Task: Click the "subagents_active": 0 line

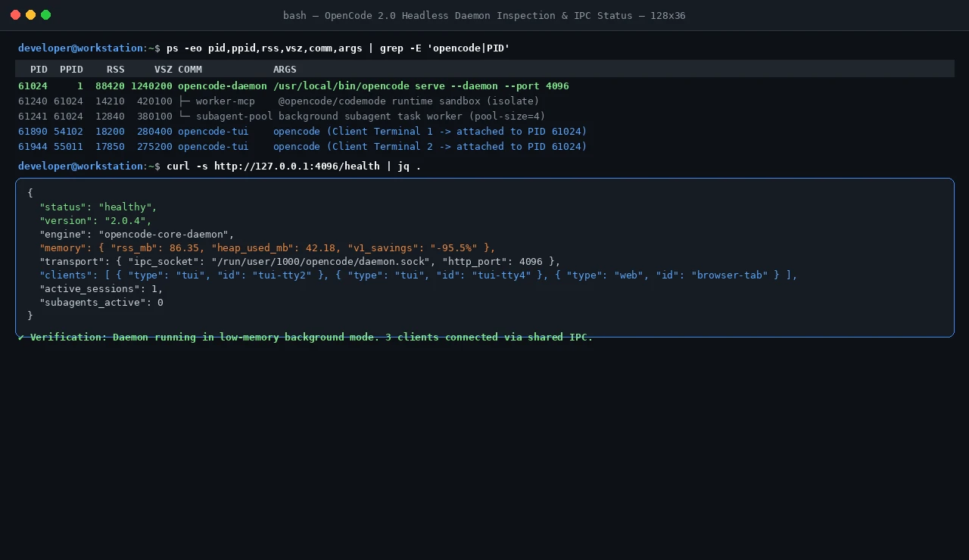Action: tap(101, 303)
